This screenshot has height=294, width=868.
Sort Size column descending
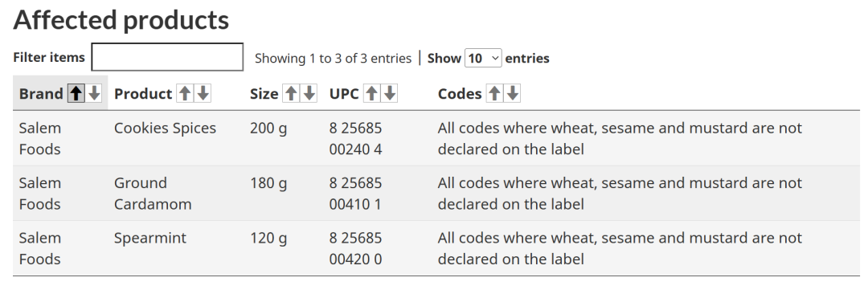[x=309, y=93]
